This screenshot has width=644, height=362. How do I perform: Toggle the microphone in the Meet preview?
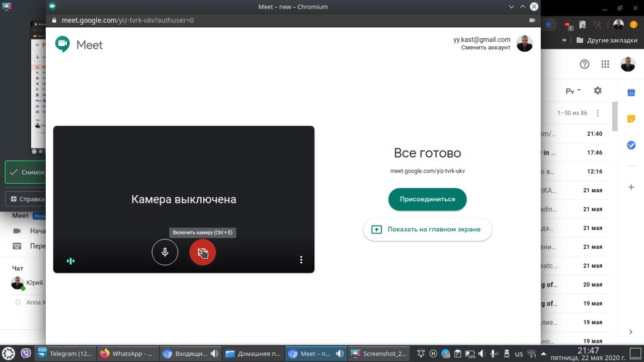[x=165, y=252]
